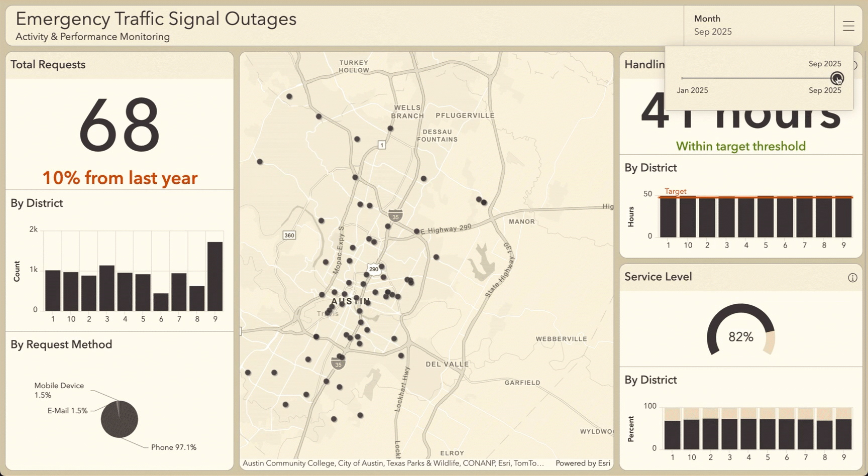Click the "E-Mail 1.5%" pie label
Image resolution: width=868 pixels, height=476 pixels.
click(67, 411)
